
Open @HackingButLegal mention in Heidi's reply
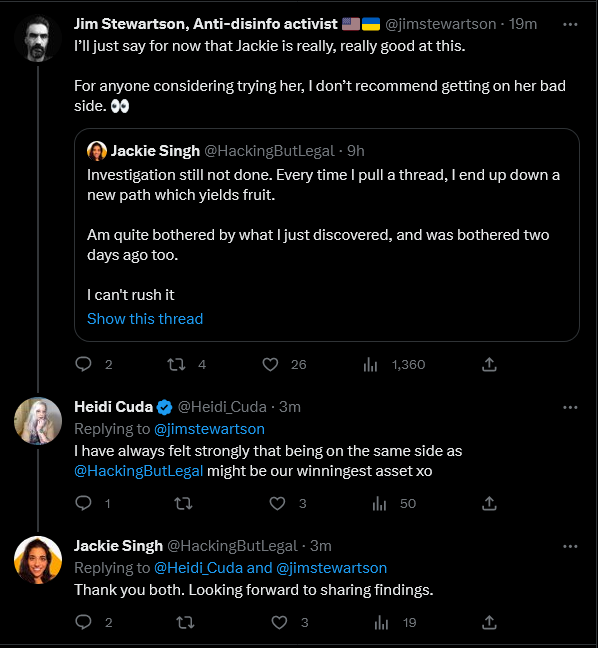pyautogui.click(x=139, y=471)
